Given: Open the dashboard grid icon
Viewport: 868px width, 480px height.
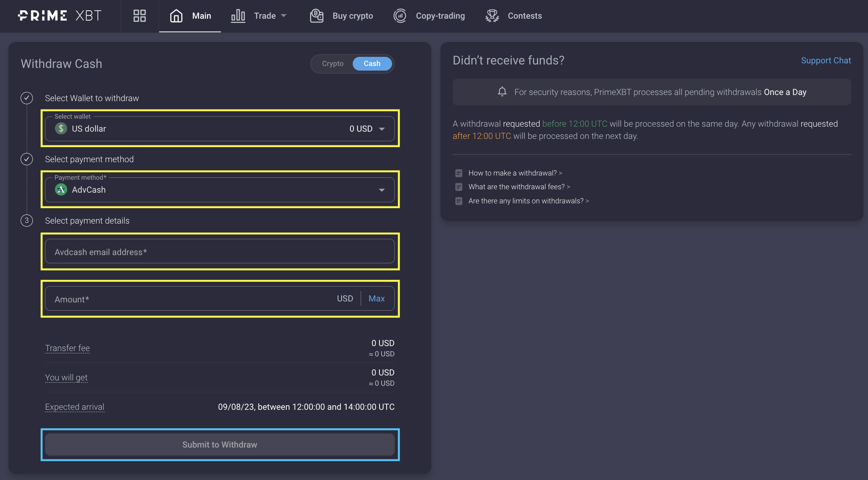Looking at the screenshot, I should coord(139,16).
